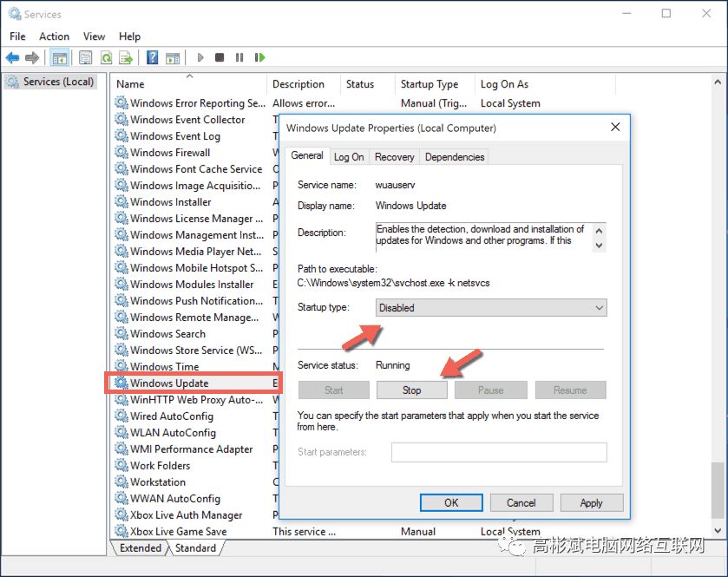Click services list scroll down arrow

[718, 530]
